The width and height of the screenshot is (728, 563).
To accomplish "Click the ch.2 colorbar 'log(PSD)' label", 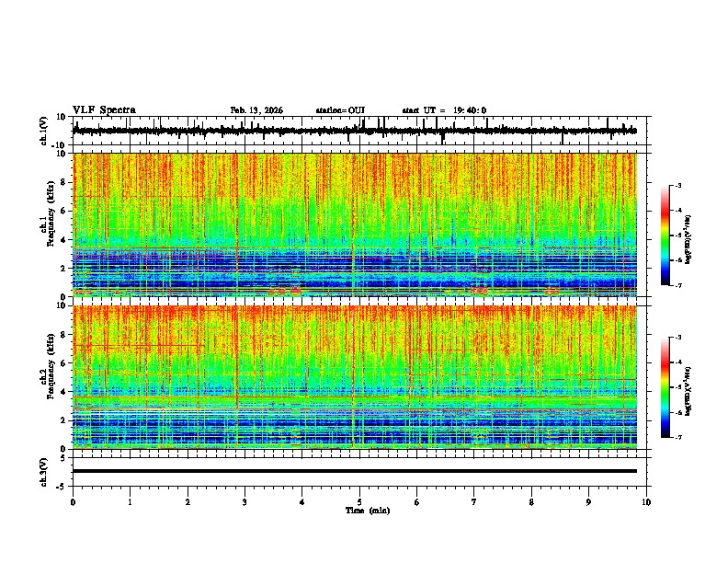I will point(688,391).
